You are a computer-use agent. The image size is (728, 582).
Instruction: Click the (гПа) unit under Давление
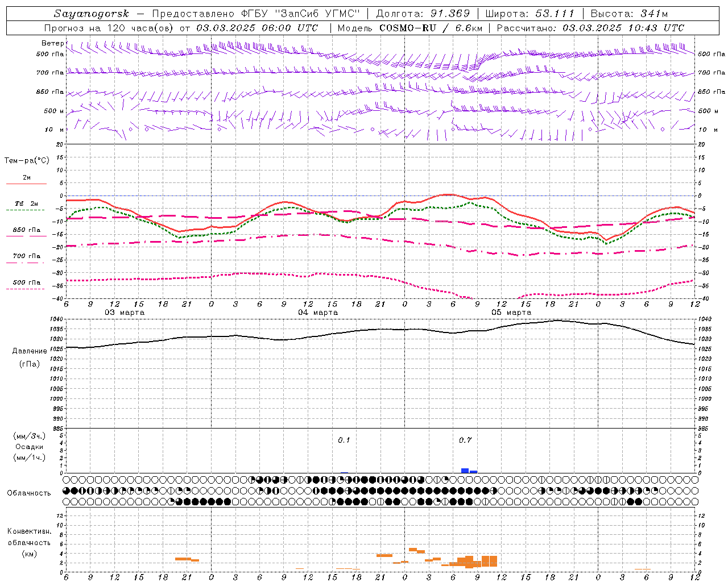coord(30,364)
